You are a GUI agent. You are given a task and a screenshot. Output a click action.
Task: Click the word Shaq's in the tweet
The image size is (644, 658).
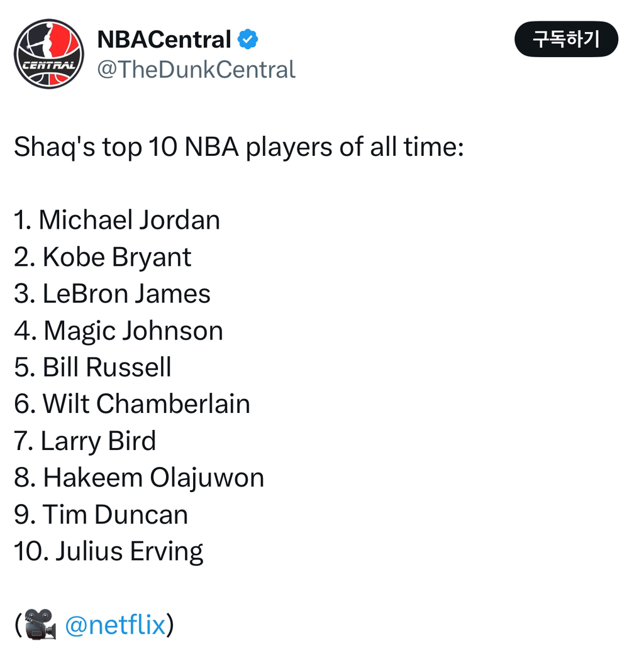pos(55,147)
